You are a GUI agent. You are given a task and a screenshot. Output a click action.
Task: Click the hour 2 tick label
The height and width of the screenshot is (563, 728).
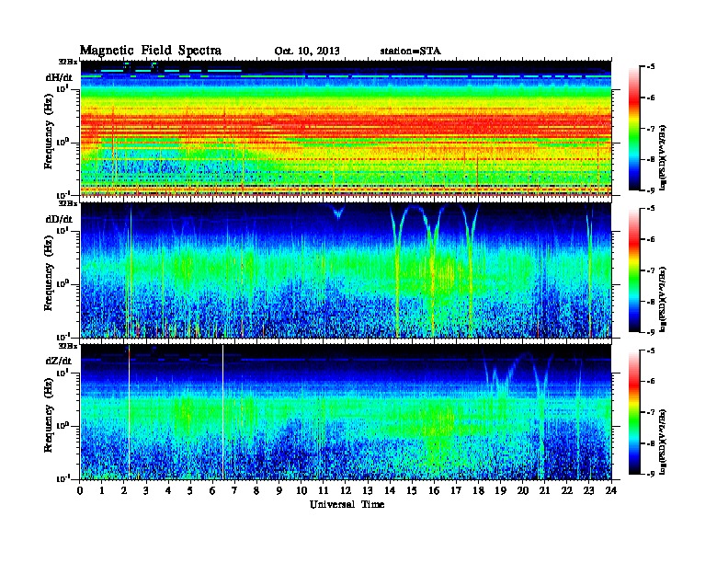(x=124, y=490)
